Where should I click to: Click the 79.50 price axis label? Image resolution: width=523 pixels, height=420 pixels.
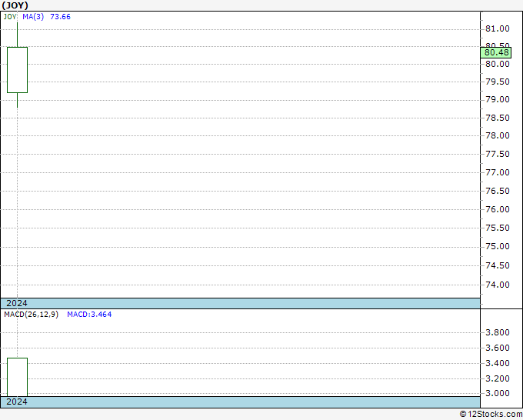[498, 82]
